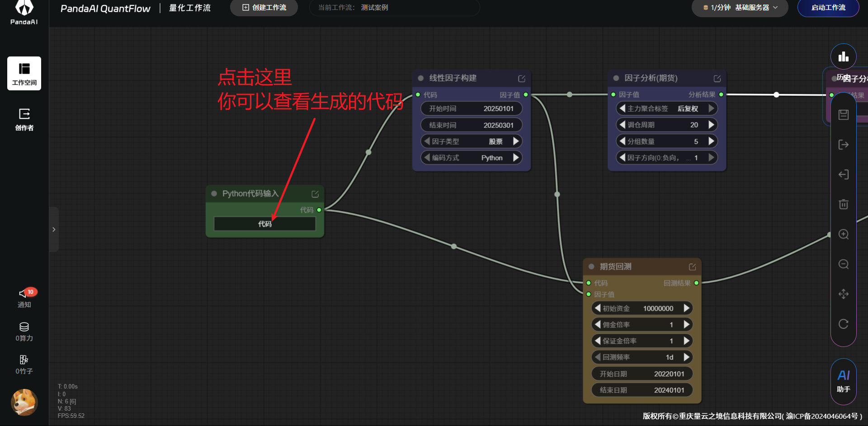Click previous arrow on 主力聚合标签 field

tap(623, 108)
